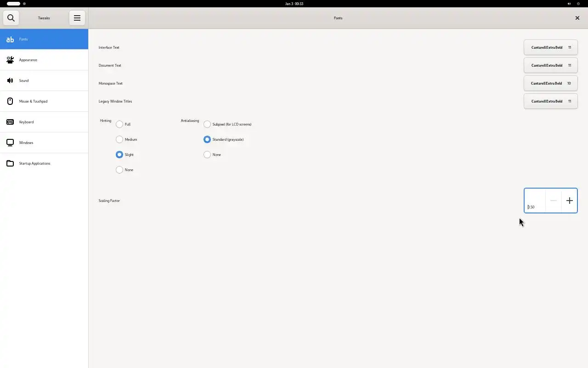Open the Sound section
Screen dimensions: 588x368
(44, 80)
